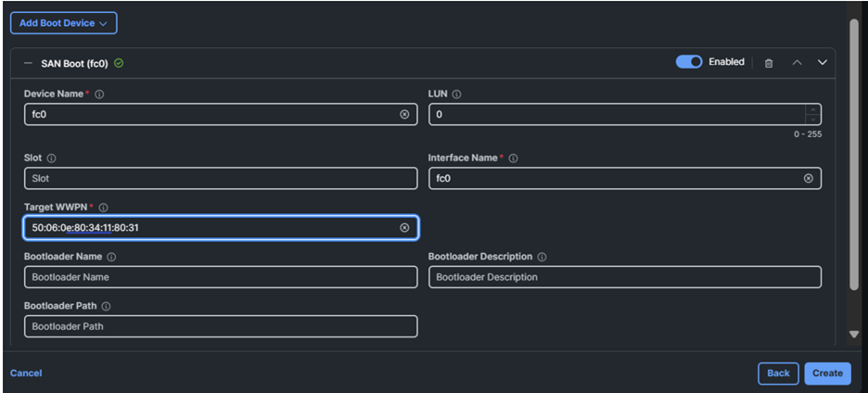Increment the LUN value stepper
Viewport: 868px width, 393px height.
point(813,109)
